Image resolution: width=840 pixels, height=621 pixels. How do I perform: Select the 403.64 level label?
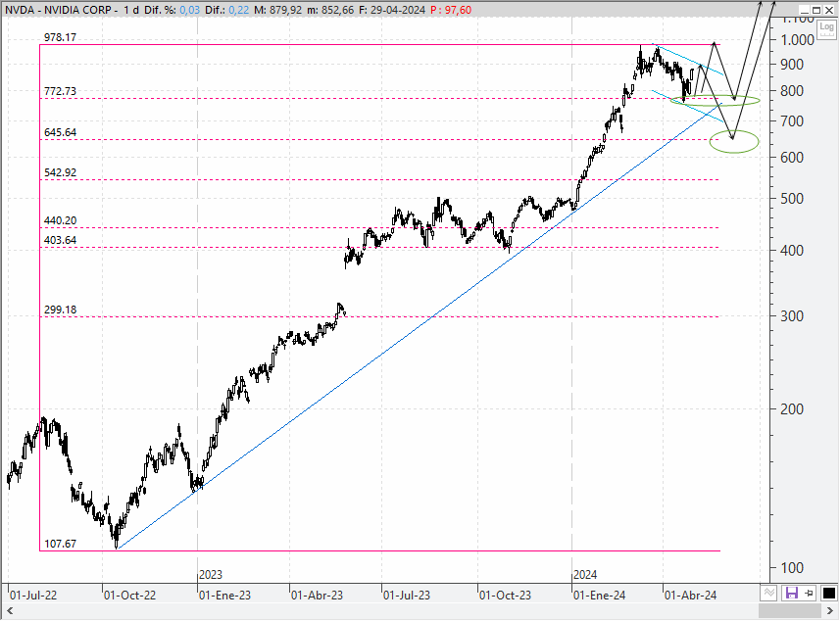(x=60, y=240)
